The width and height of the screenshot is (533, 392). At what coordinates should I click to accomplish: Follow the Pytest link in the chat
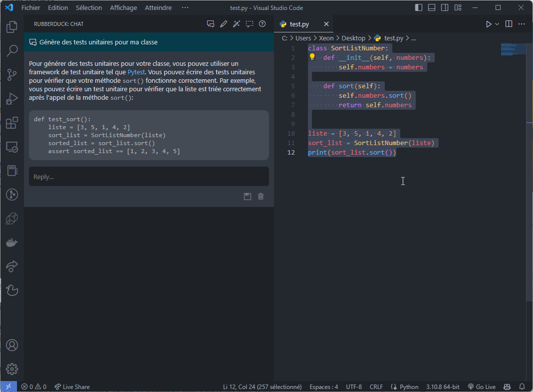click(136, 72)
